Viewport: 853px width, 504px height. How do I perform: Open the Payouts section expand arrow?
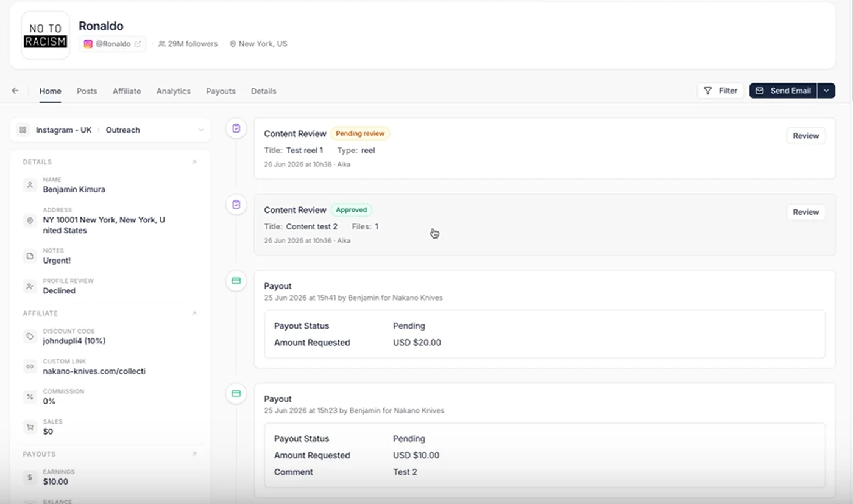tap(194, 454)
